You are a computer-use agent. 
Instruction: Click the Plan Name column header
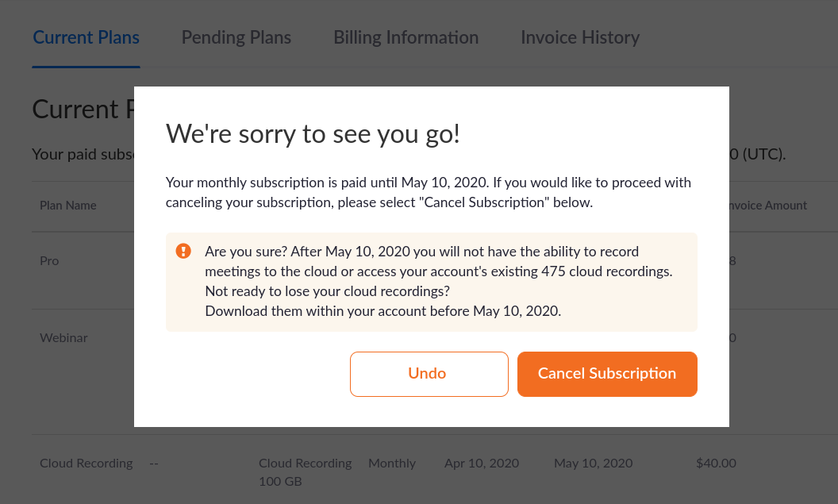pos(68,206)
